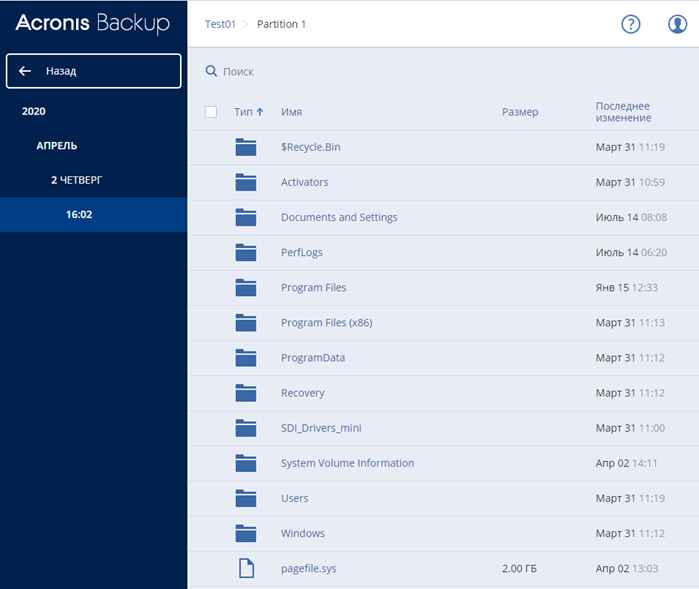This screenshot has width=699, height=589.
Task: Click the pagefile.sys file icon
Action: 246,568
